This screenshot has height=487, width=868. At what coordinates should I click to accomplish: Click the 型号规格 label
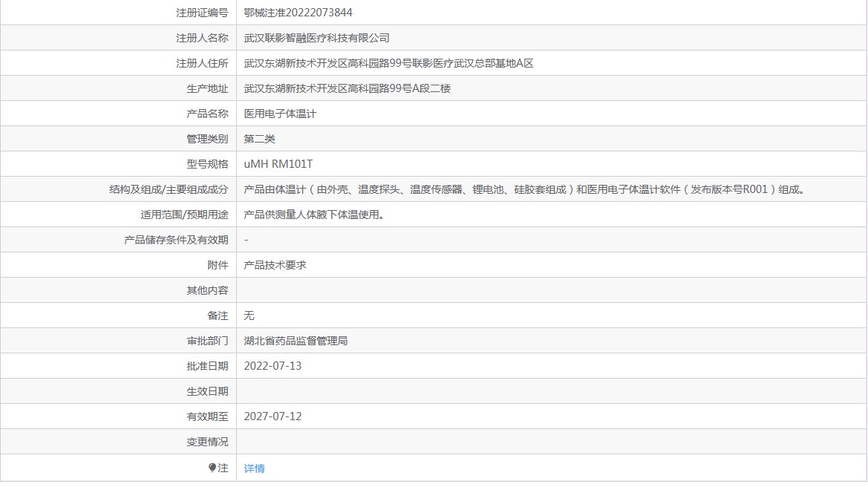pos(207,164)
